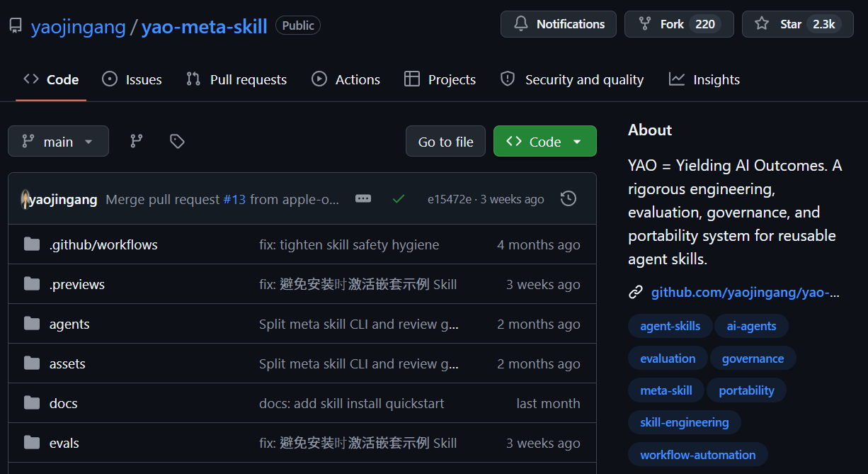Image resolution: width=868 pixels, height=474 pixels.
Task: Click the meta-skill topic tag
Action: coord(666,390)
